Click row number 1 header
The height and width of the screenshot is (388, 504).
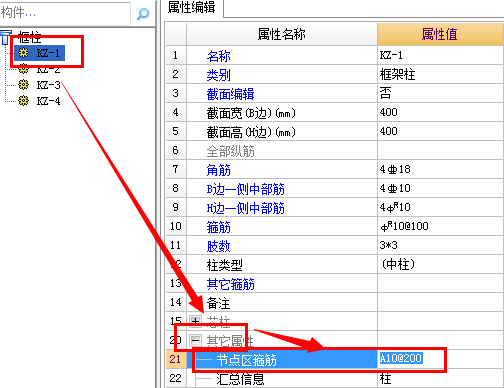coord(176,55)
